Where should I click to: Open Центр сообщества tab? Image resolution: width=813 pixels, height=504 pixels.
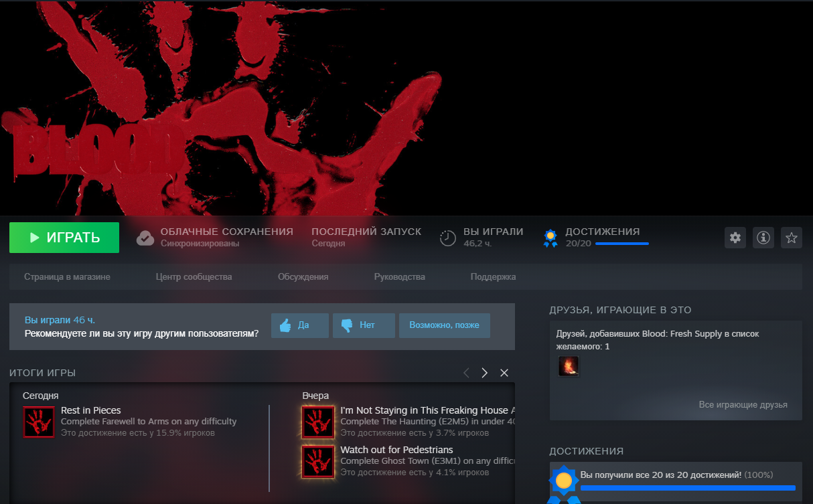[x=194, y=276]
